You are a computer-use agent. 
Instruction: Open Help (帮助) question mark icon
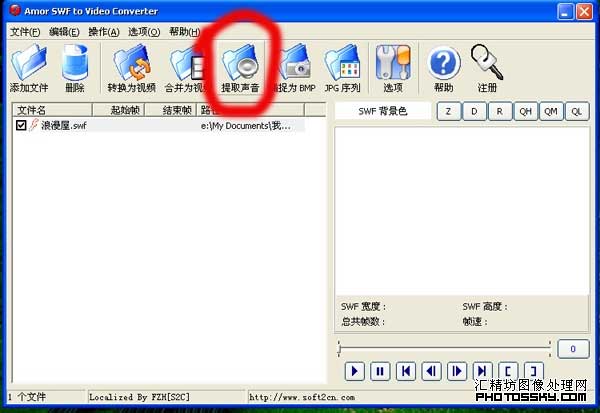(x=443, y=68)
